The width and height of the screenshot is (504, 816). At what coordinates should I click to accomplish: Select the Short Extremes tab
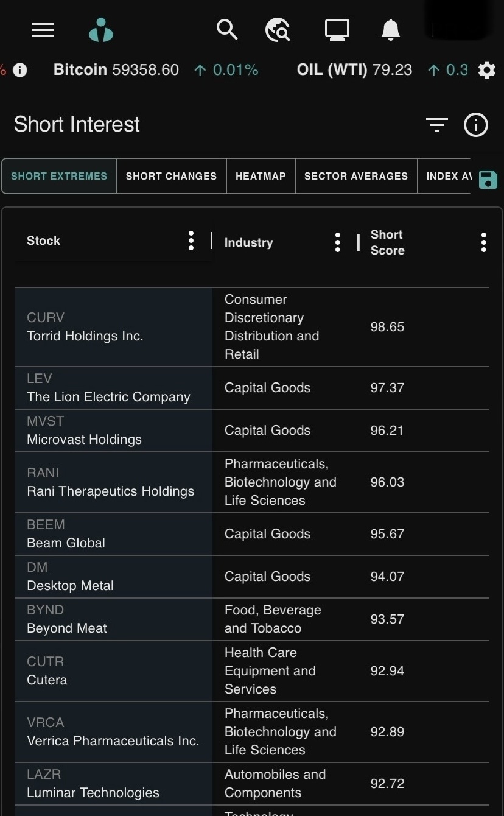[59, 176]
